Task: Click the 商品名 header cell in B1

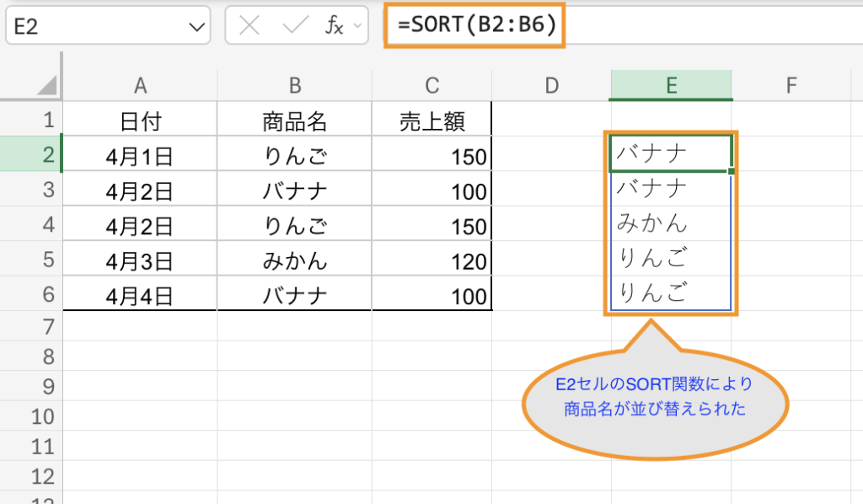Action: coord(293,121)
